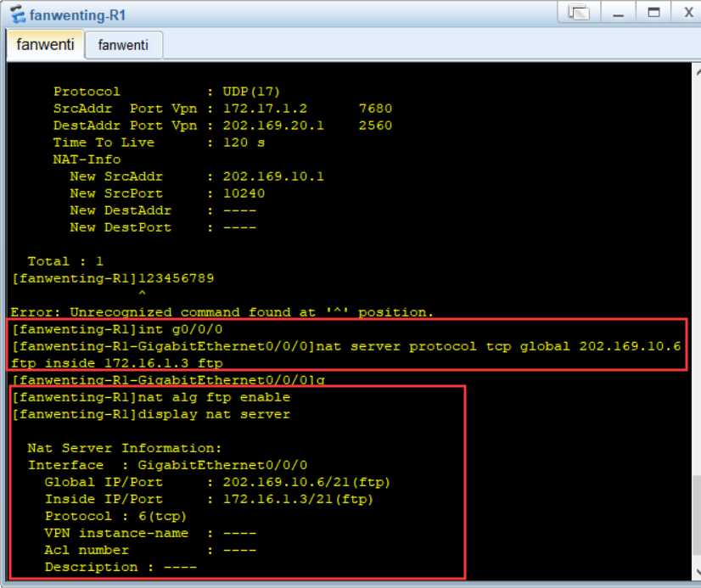Click the 'Description : ----' line
Viewport: 701px width, 588px height.
[x=121, y=567]
